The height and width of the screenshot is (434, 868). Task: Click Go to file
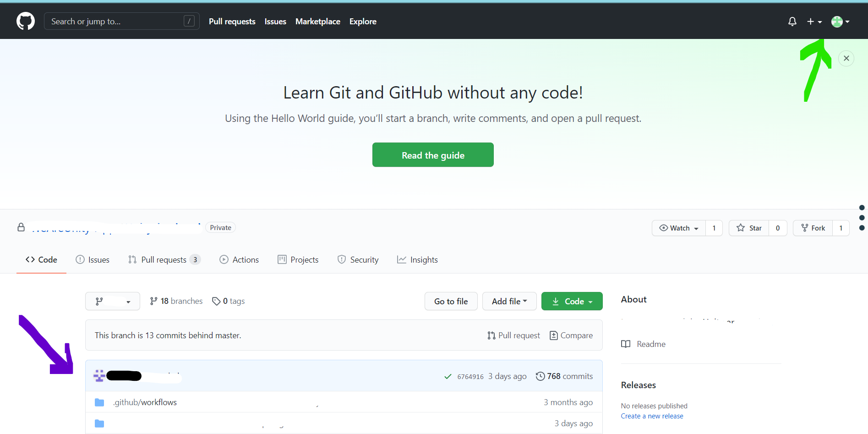(x=451, y=301)
